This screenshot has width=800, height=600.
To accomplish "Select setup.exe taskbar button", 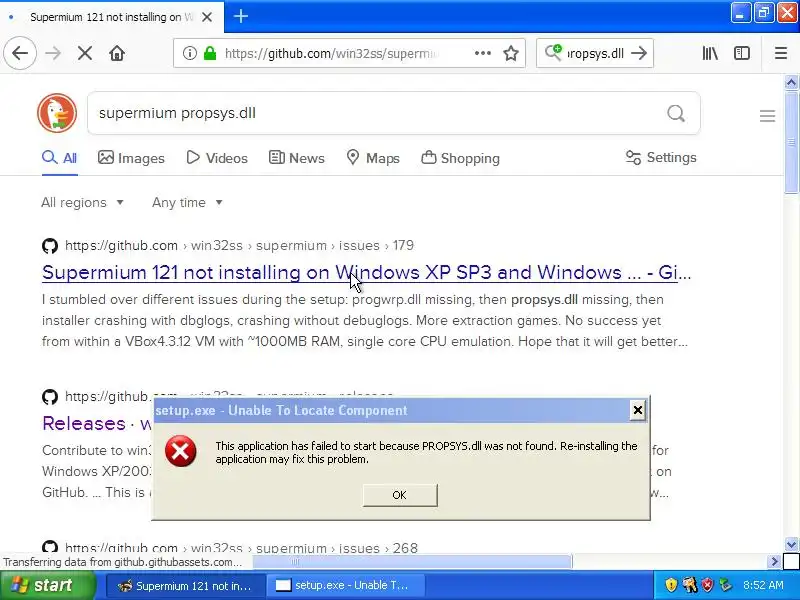I will pyautogui.click(x=345, y=586).
